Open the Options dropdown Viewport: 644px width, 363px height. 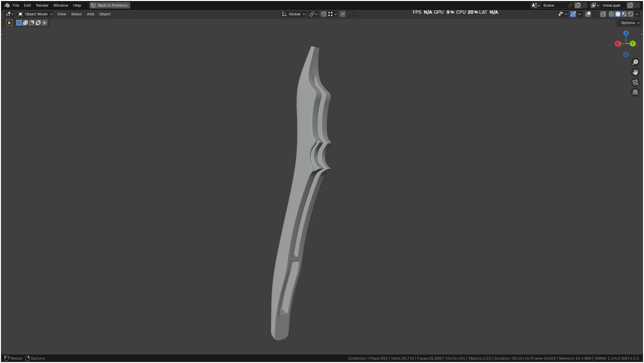coord(630,23)
